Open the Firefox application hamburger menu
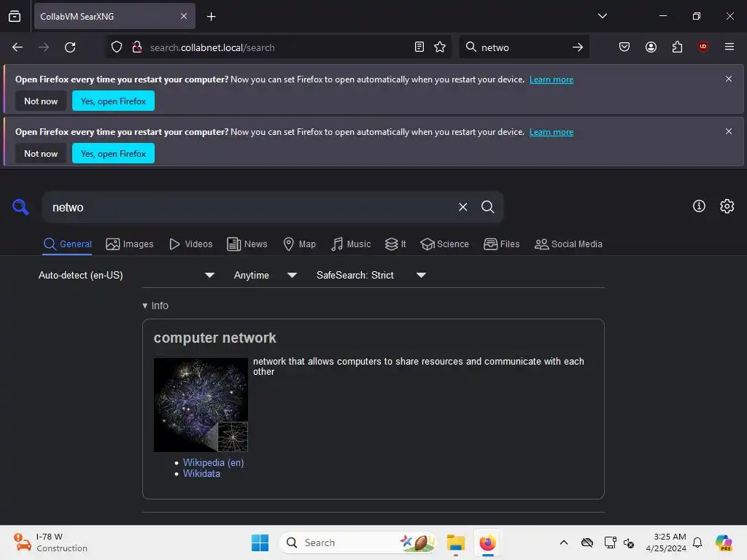747x560 pixels. 729,47
